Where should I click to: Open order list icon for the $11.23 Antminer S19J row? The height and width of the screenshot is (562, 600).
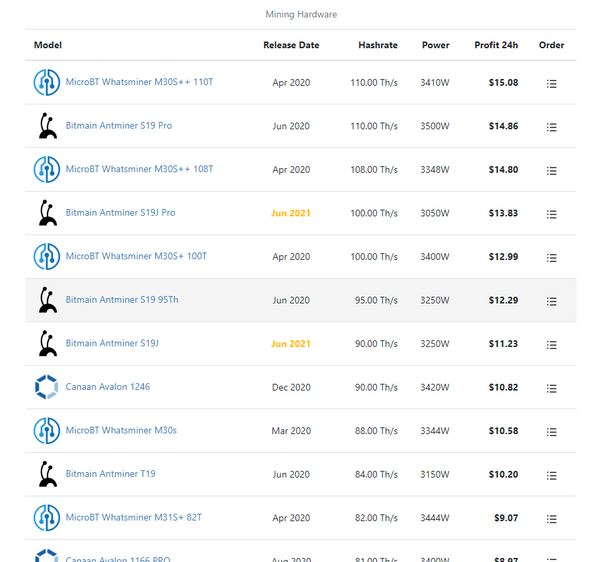(x=551, y=345)
